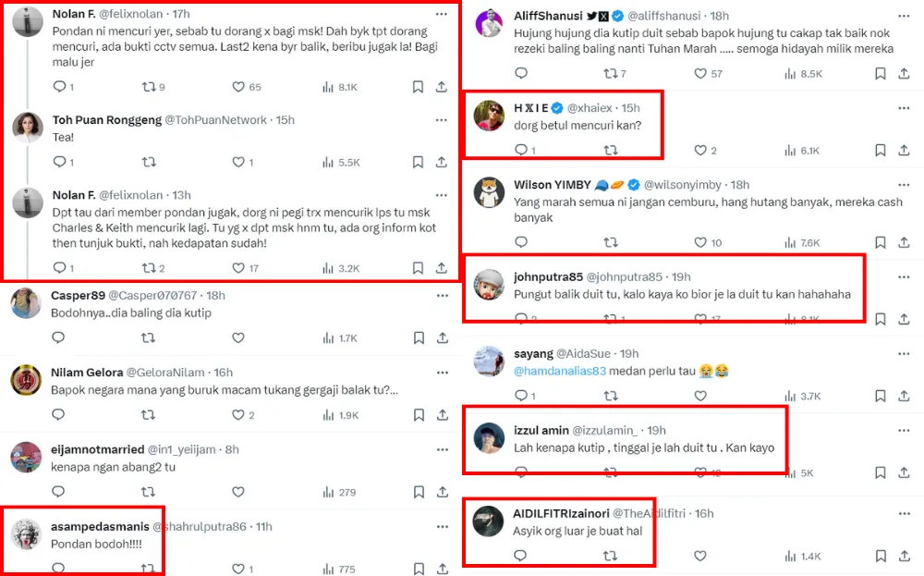
Task: Retweet AliffShanusi's tweet
Action: coord(610,74)
